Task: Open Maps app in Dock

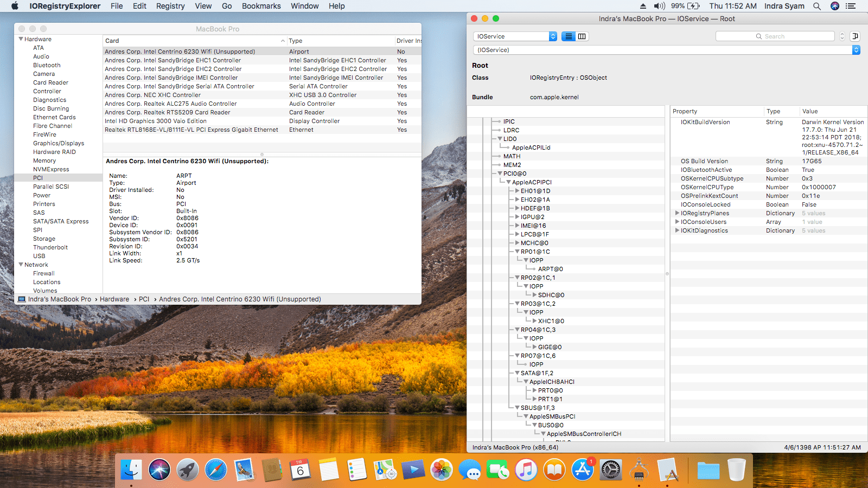Action: coord(385,470)
